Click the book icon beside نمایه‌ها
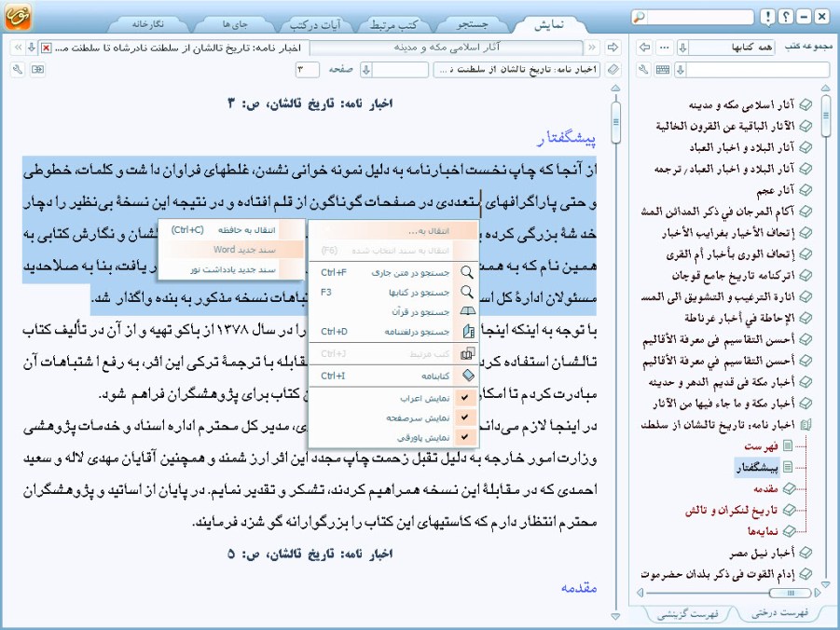Screen dimensions: 840x630 (x=789, y=531)
